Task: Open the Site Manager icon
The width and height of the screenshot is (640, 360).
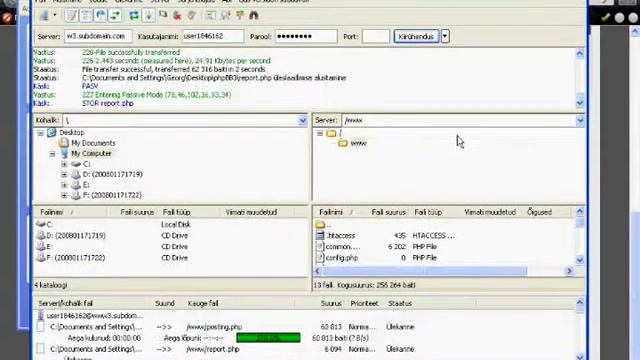Action: (x=44, y=16)
